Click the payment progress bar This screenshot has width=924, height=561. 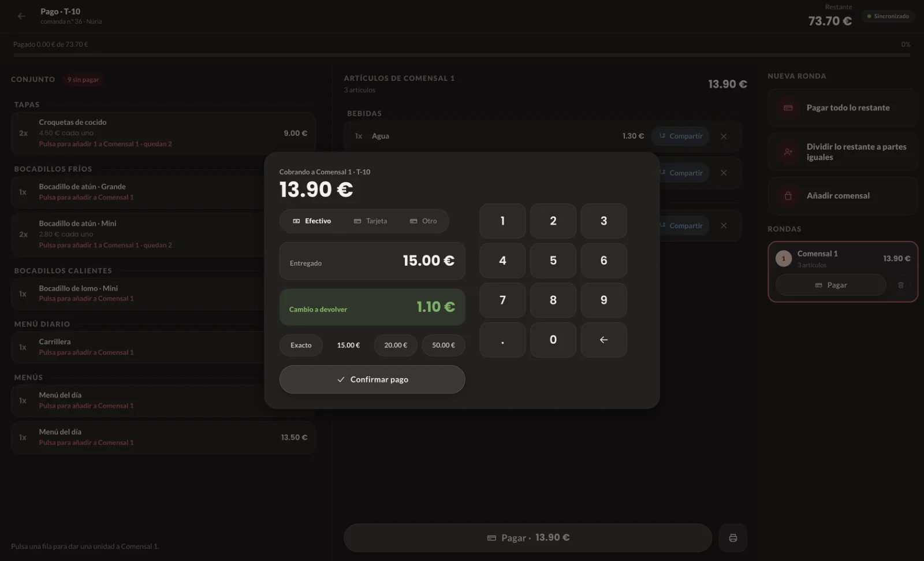[x=462, y=55]
